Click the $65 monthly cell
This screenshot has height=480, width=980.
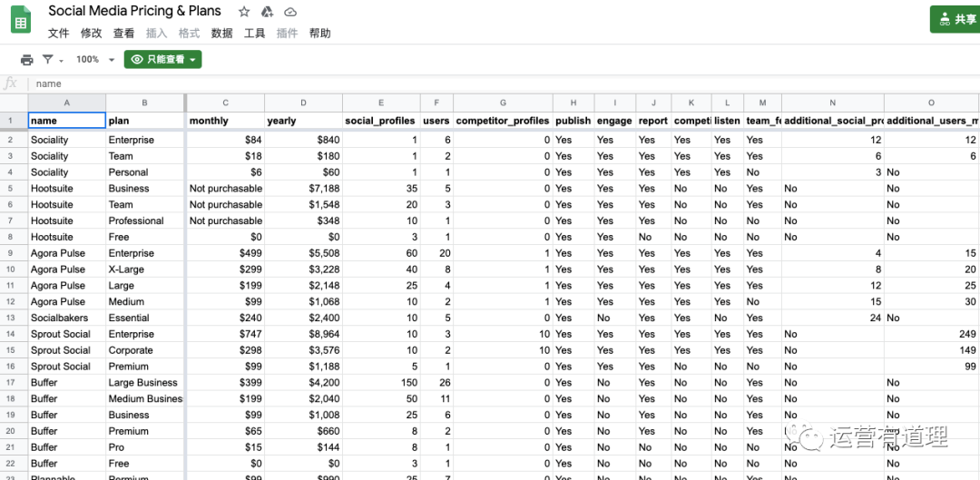coord(226,431)
